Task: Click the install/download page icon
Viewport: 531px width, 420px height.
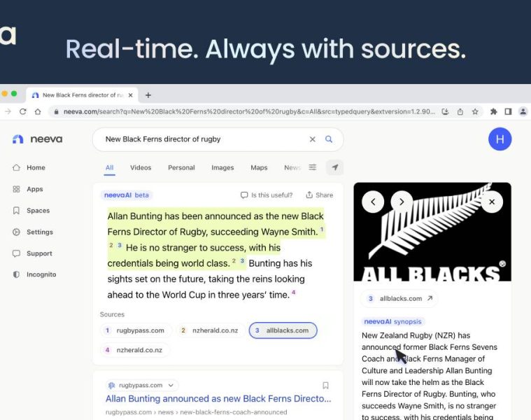Action: tap(446, 111)
